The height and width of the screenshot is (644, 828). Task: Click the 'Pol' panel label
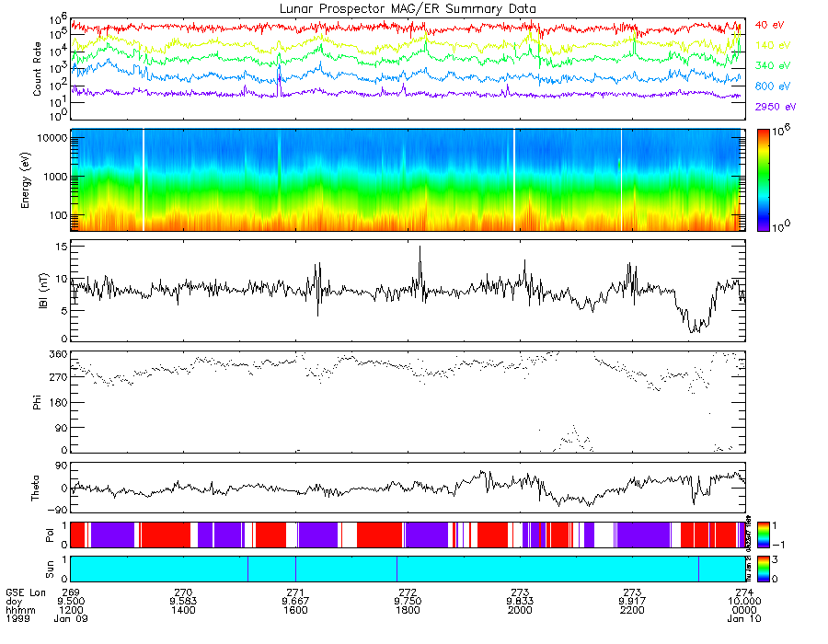50,535
